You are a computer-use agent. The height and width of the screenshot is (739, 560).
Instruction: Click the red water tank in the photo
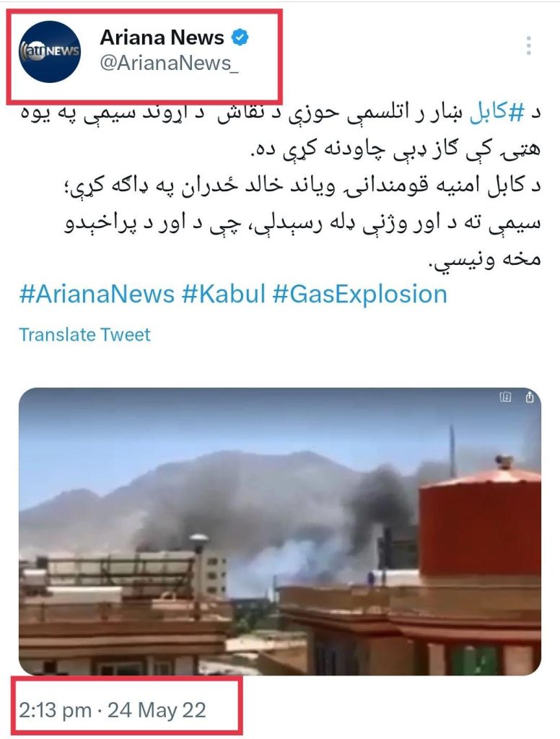pos(480,523)
